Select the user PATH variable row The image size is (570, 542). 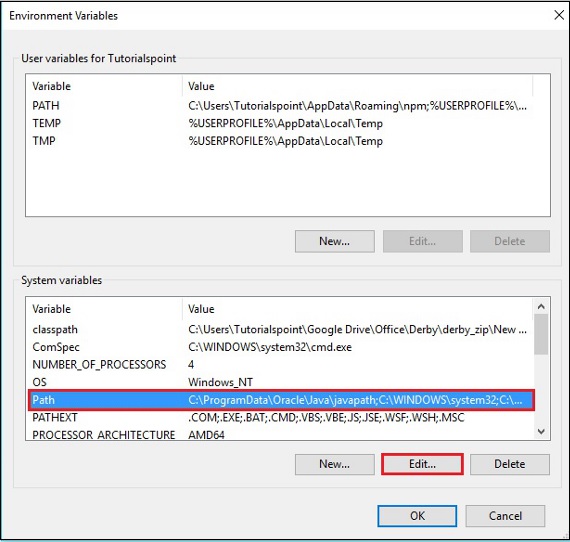[279, 106]
